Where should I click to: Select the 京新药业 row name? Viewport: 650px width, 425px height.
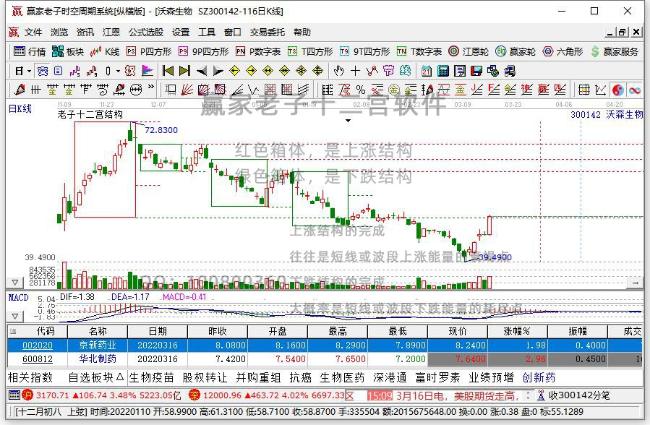click(x=97, y=345)
